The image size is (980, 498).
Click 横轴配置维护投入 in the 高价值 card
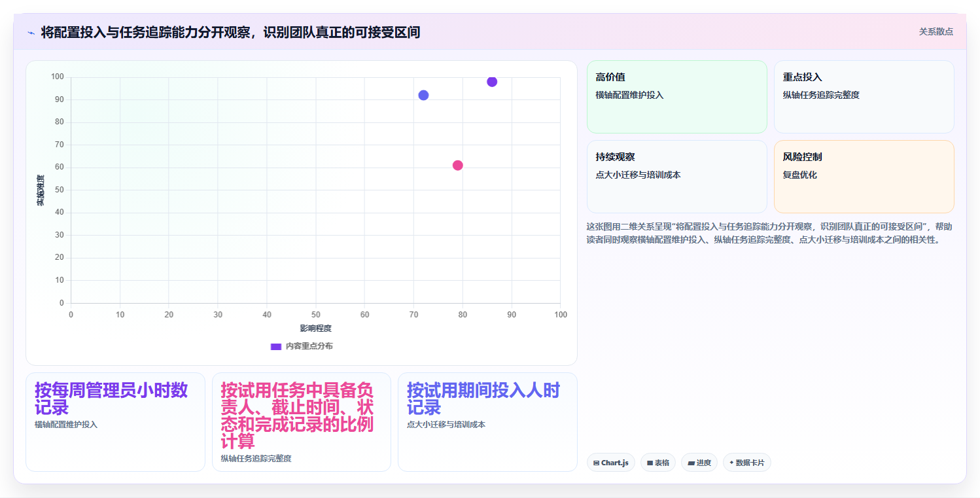pos(629,96)
